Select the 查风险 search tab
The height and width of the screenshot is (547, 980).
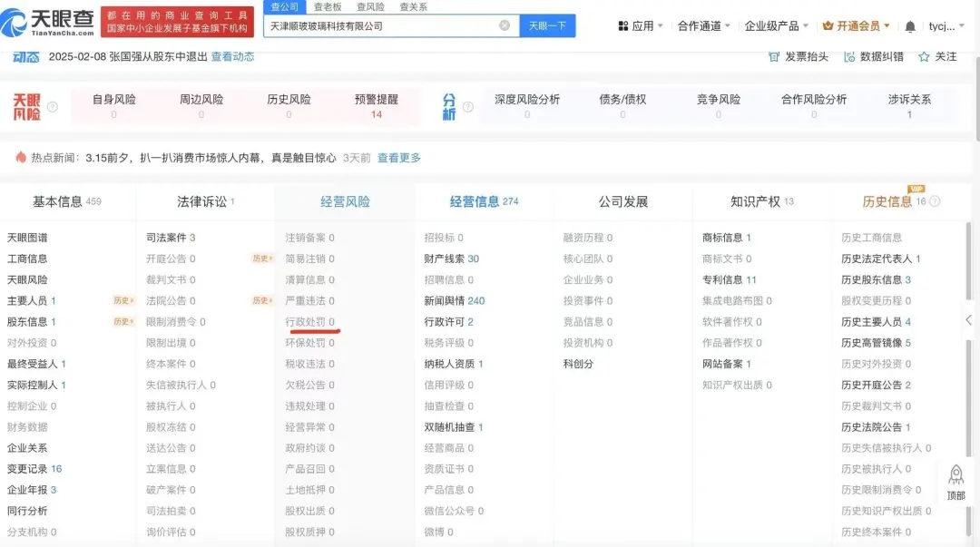click(370, 7)
